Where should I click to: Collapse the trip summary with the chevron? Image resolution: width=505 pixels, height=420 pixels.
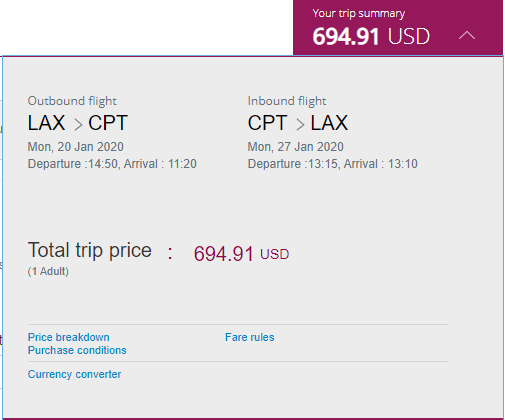tap(467, 35)
